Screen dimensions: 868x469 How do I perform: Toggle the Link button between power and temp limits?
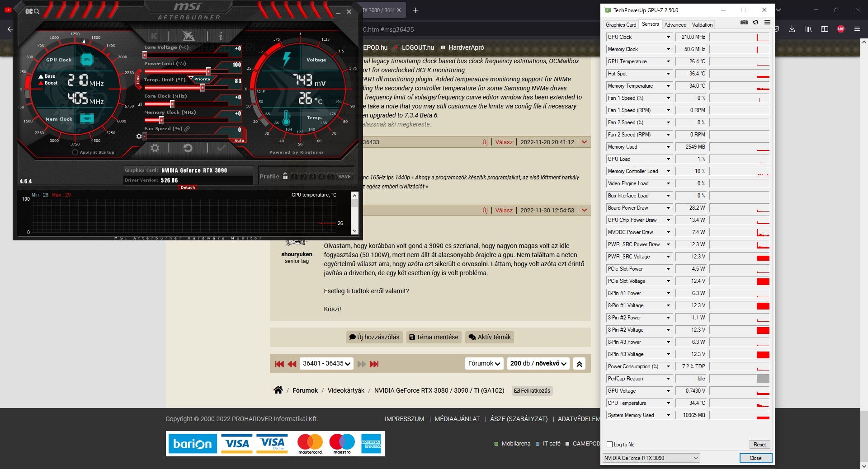138,80
